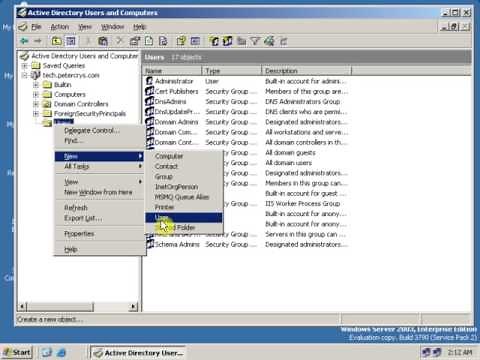Click the Export List toolbar icon
The height and width of the screenshot is (360, 480).
163,41
